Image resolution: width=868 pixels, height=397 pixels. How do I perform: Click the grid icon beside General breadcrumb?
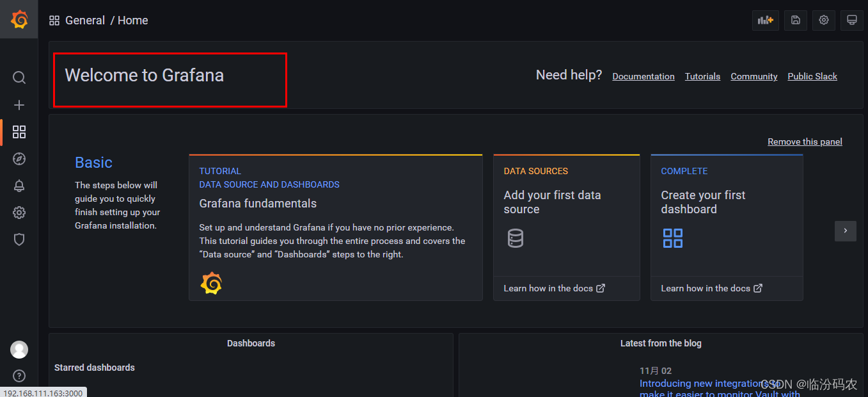point(54,20)
